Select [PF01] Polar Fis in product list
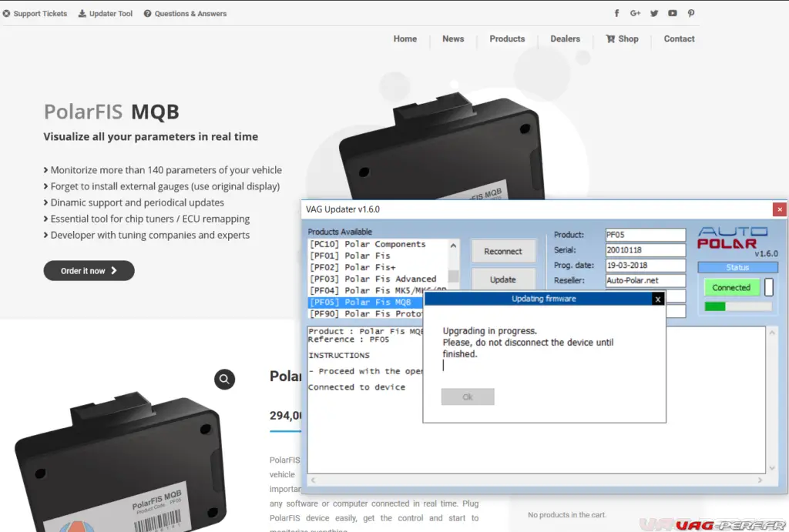 (378, 256)
